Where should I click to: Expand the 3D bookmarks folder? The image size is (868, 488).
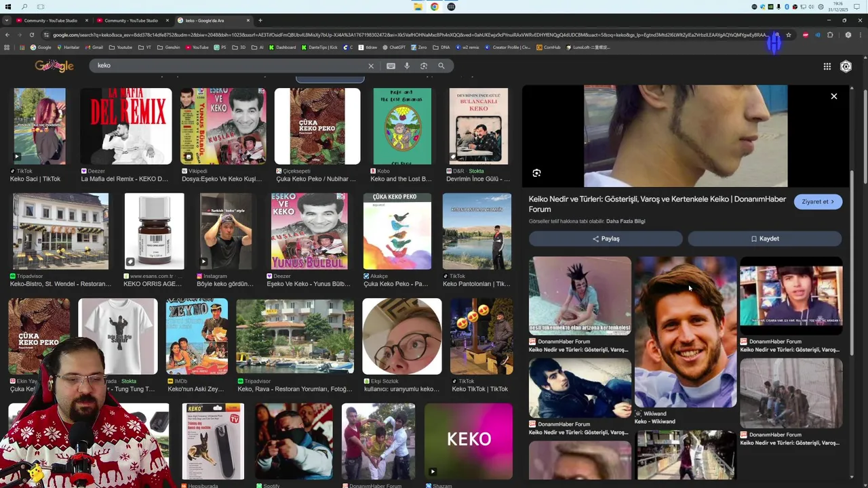pos(239,47)
